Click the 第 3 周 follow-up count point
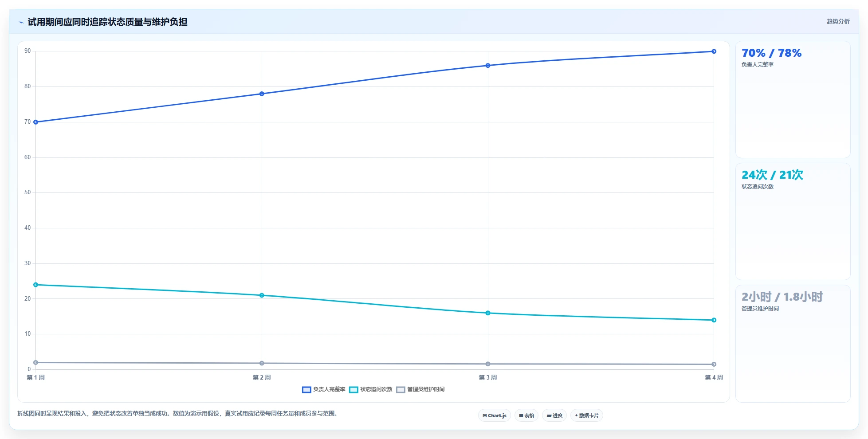The image size is (868, 439). pos(488,313)
